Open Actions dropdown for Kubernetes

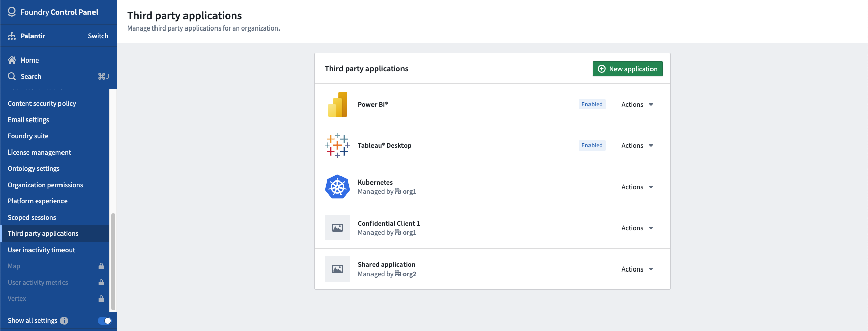(x=637, y=187)
